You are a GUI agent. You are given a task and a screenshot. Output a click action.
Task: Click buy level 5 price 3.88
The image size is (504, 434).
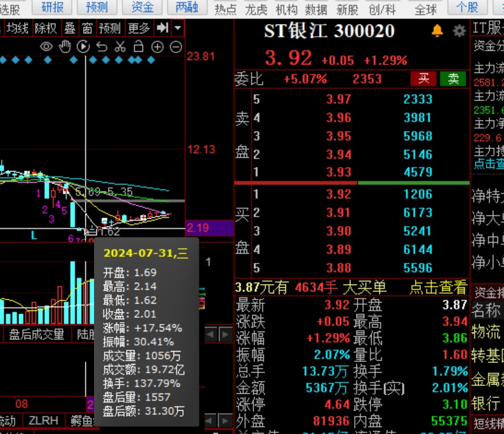[x=339, y=268]
